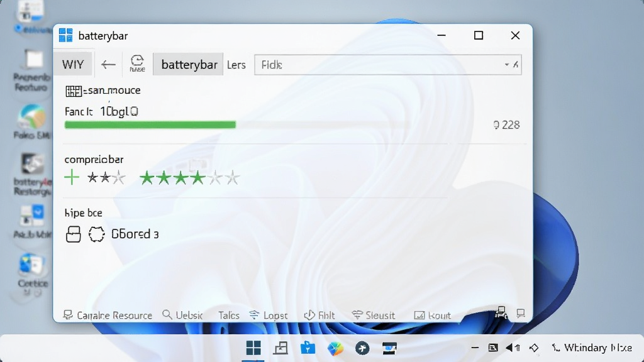Click the printer icon at window bottom right
The image size is (644, 362).
(501, 313)
